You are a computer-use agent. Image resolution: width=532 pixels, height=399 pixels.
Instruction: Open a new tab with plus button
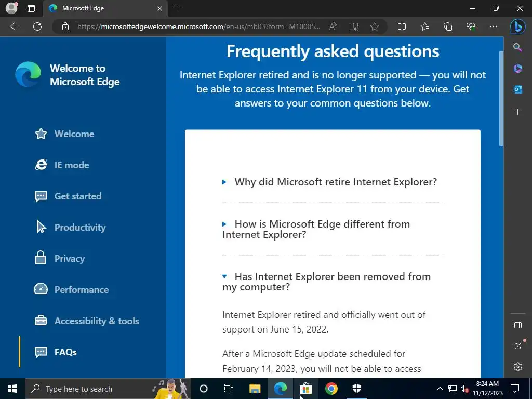177,8
